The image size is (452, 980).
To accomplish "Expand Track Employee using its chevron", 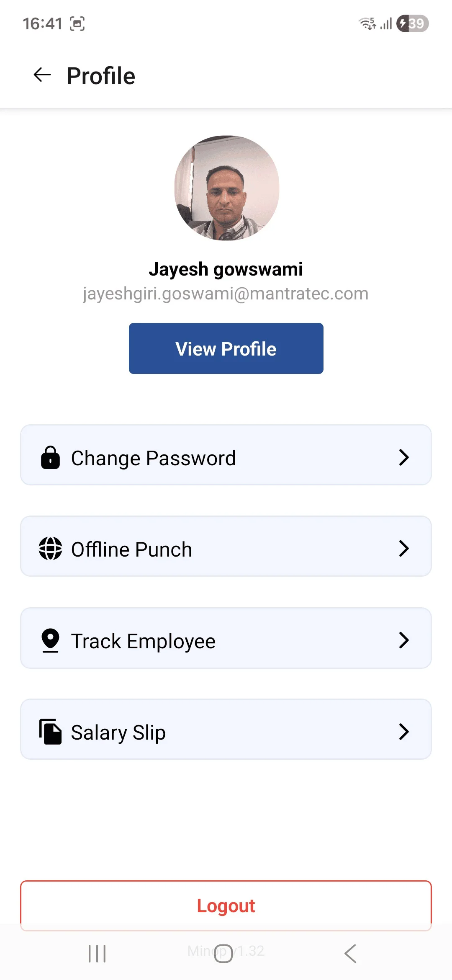I will (x=403, y=640).
